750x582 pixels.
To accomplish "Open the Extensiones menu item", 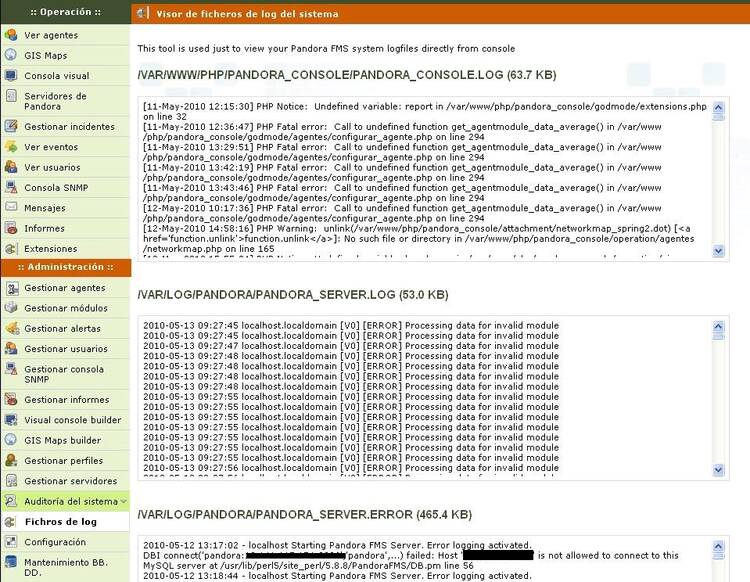I will [50, 249].
